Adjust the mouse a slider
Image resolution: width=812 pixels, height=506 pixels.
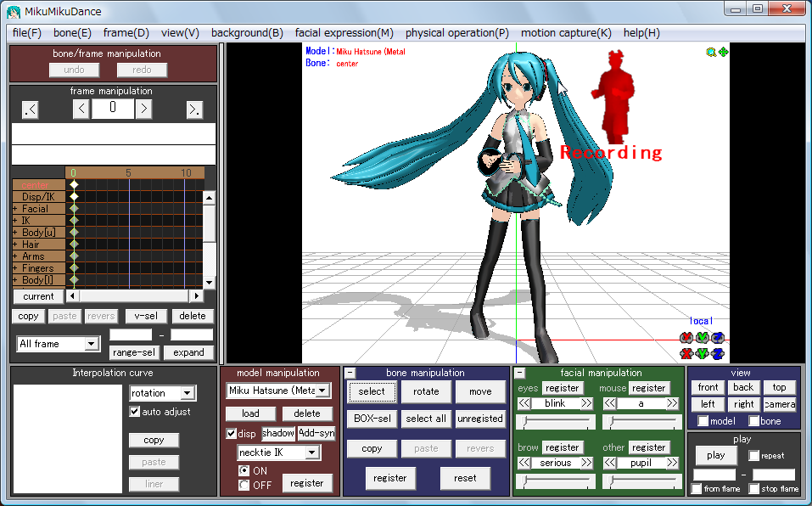pyautogui.click(x=641, y=422)
